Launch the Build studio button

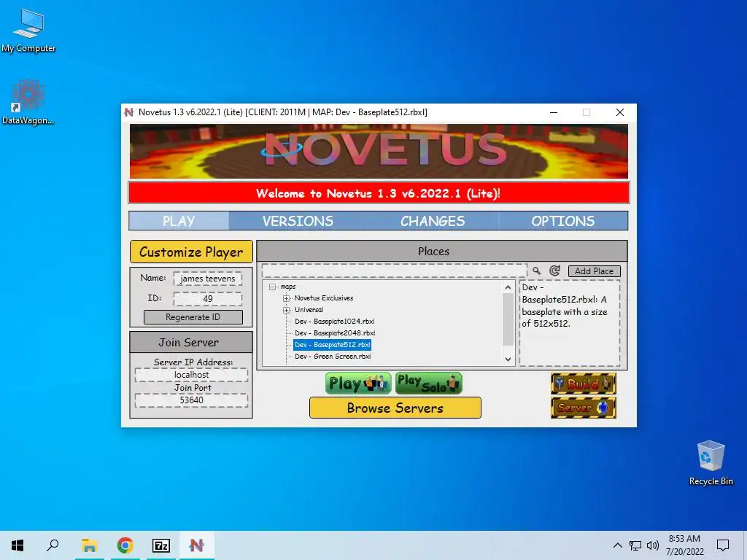(x=583, y=384)
